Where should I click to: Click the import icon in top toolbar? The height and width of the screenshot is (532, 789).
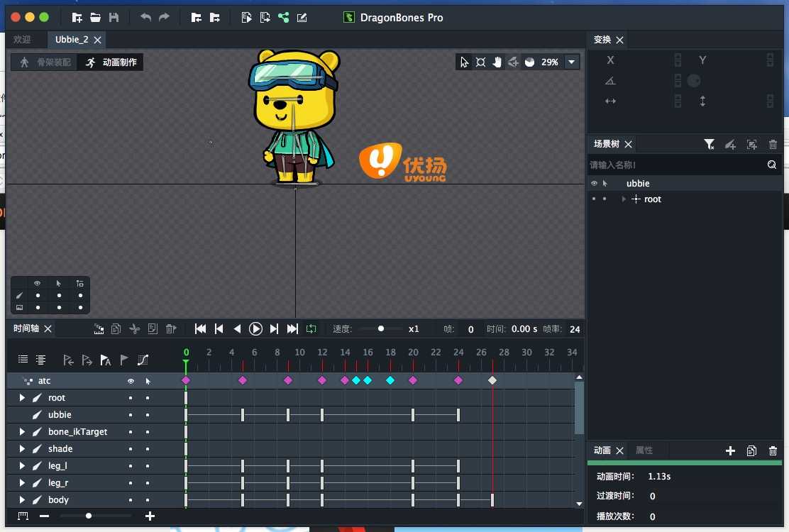197,18
